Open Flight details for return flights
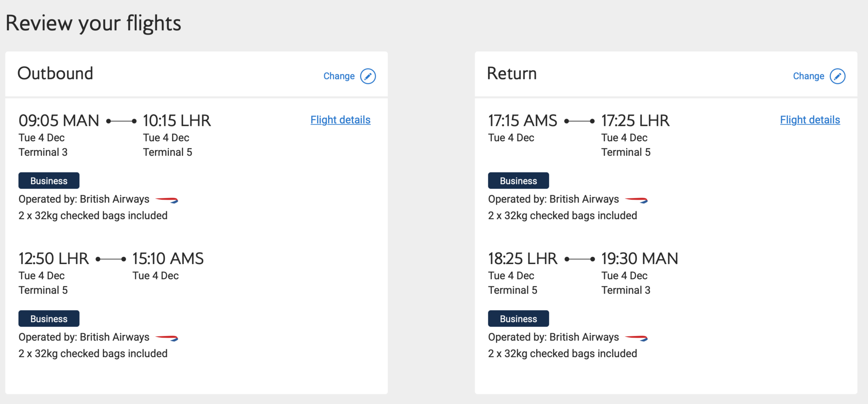This screenshot has height=404, width=868. tap(810, 120)
